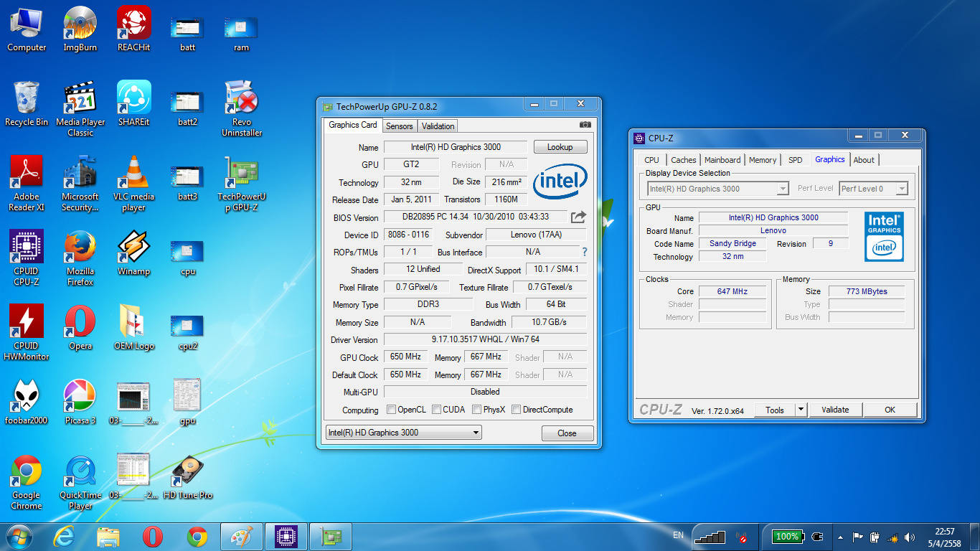Expand the Tools dropdown arrow in CPU-Z
This screenshot has width=980, height=551.
pos(801,410)
